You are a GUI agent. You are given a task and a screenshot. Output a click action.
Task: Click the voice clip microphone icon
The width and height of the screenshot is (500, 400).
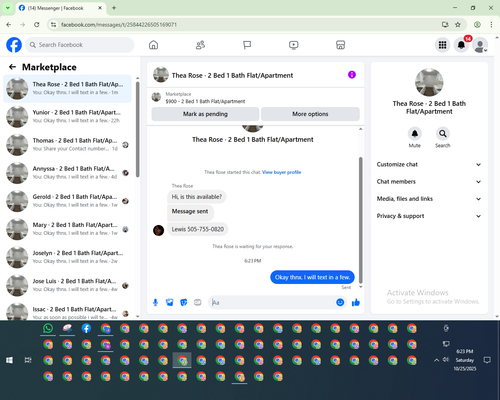pyautogui.click(x=155, y=302)
